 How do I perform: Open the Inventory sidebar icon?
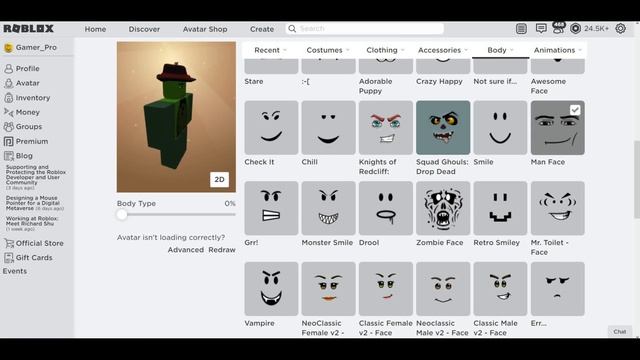tap(8, 98)
